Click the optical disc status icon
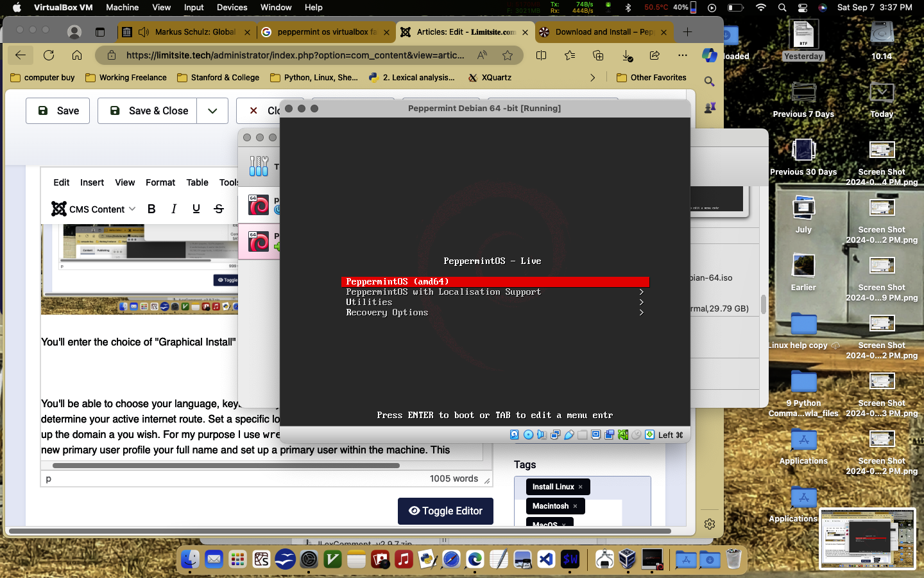This screenshot has width=924, height=578. pyautogui.click(x=528, y=435)
